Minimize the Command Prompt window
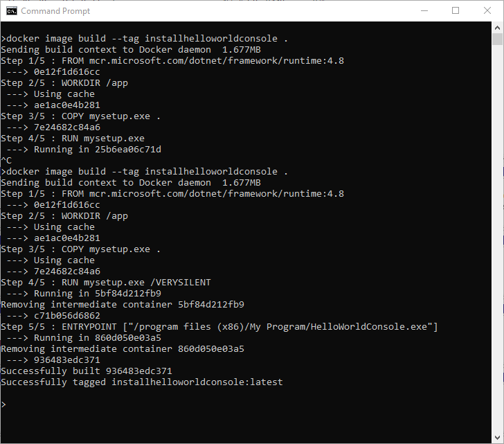This screenshot has width=504, height=444. [x=423, y=10]
